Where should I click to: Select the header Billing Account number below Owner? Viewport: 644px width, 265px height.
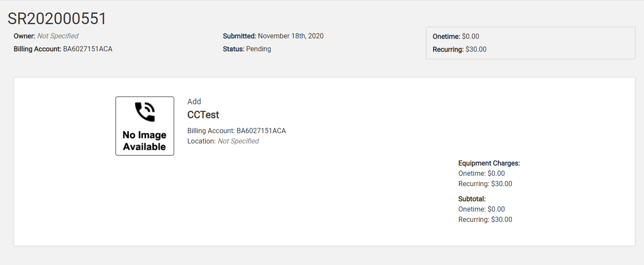click(88, 49)
